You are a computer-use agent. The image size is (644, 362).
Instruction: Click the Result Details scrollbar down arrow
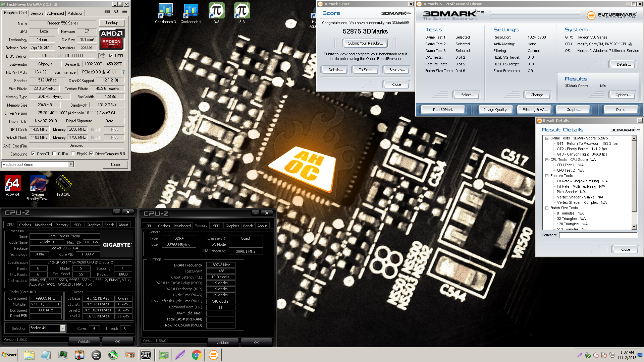pyautogui.click(x=634, y=227)
